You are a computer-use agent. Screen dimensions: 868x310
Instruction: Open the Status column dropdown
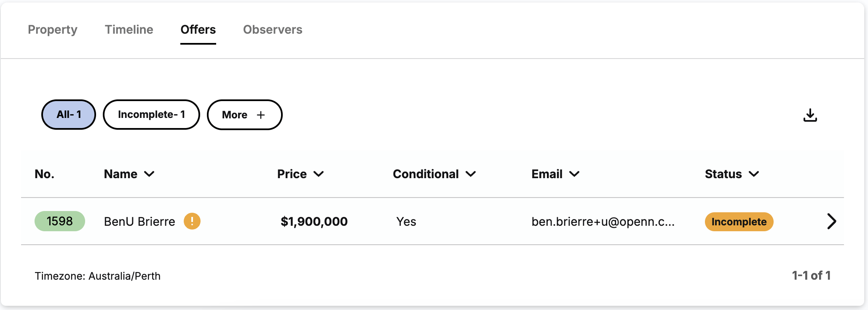(755, 174)
